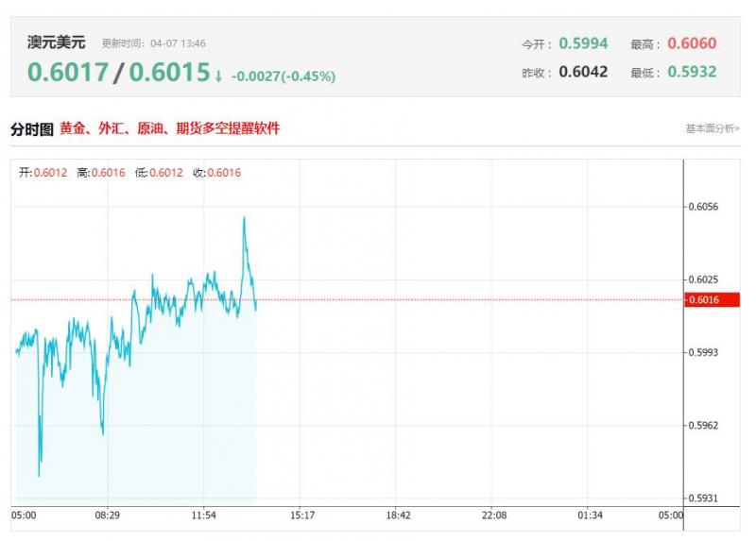756x541 pixels.
Task: Click the 15:17 time axis label
Action: (x=302, y=516)
